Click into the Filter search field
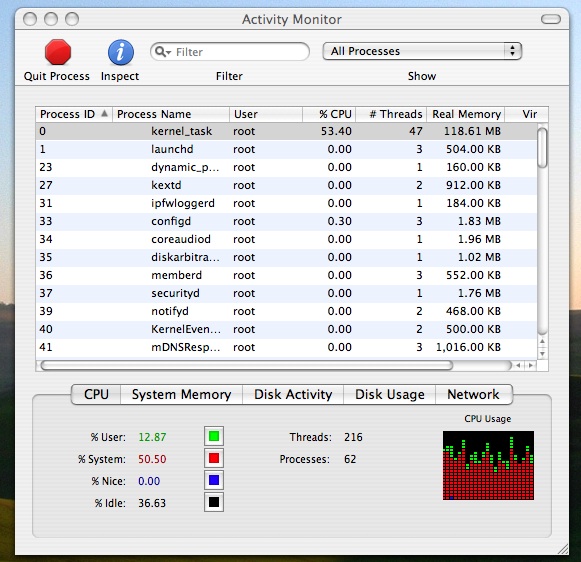The width and height of the screenshot is (581, 562). click(230, 51)
